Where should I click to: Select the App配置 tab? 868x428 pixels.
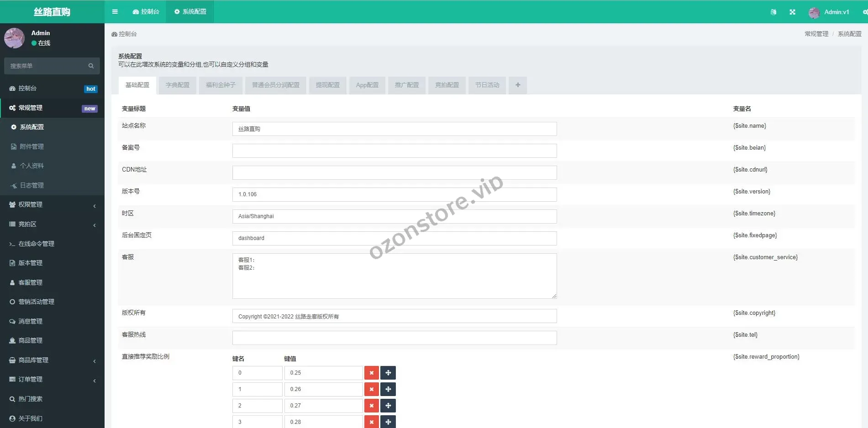pyautogui.click(x=367, y=85)
